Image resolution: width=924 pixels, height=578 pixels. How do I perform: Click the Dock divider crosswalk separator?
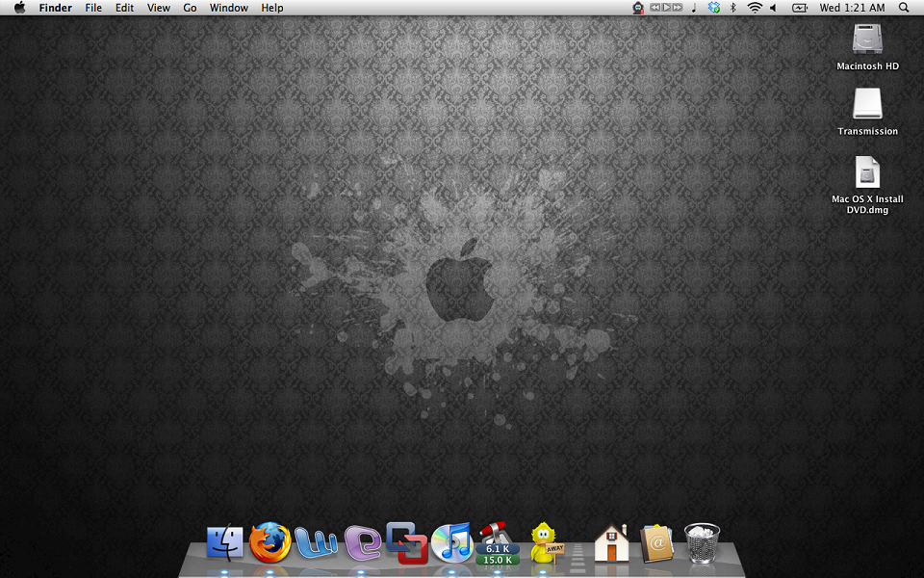pos(578,558)
